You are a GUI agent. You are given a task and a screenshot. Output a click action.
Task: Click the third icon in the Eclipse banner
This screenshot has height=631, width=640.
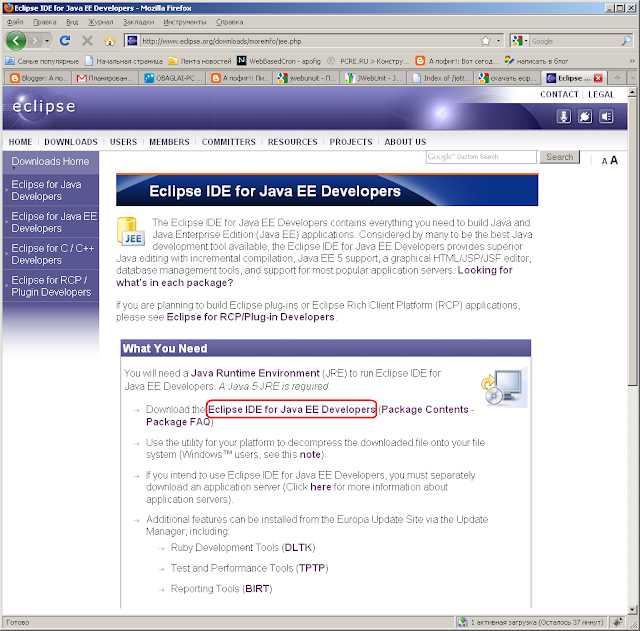(606, 117)
